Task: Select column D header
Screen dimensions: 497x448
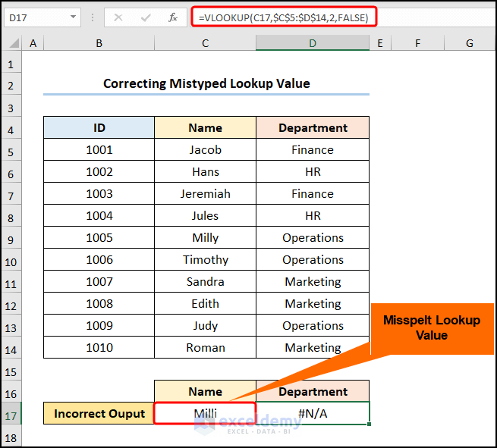Action: 313,43
